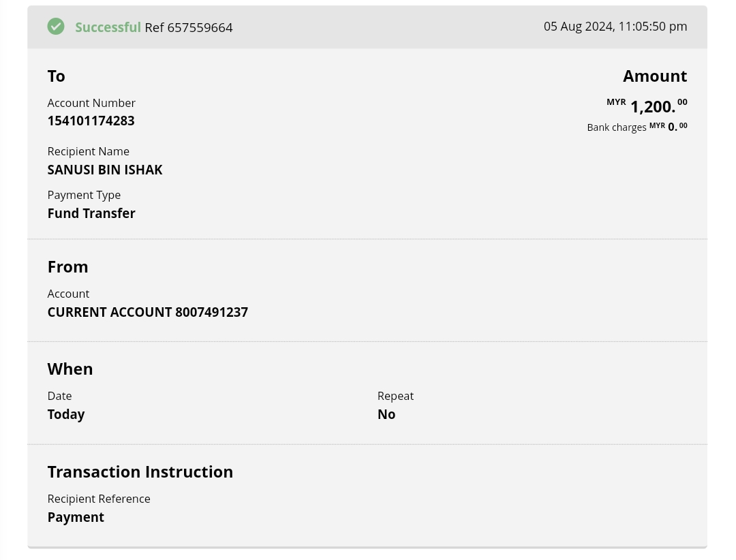Click the Successful status label
Image resolution: width=736 pixels, height=560 pixels.
click(x=108, y=27)
